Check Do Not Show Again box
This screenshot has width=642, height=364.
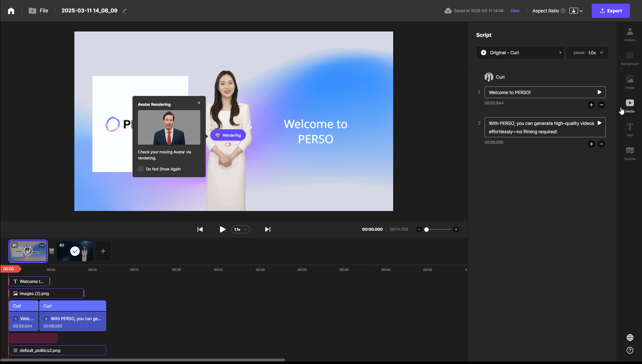tap(141, 169)
